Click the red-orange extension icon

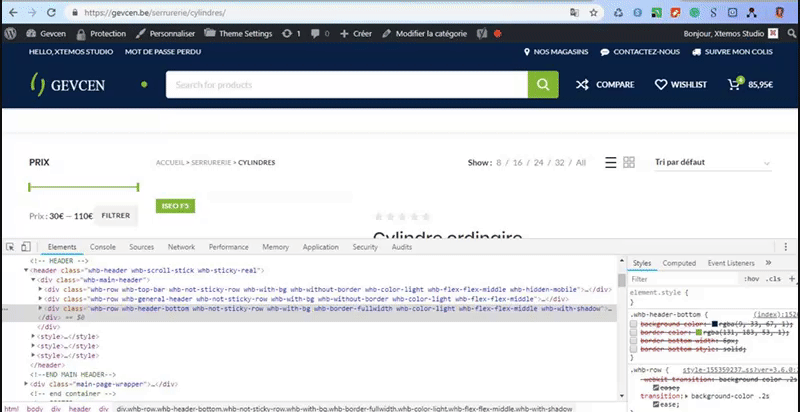[x=676, y=13]
